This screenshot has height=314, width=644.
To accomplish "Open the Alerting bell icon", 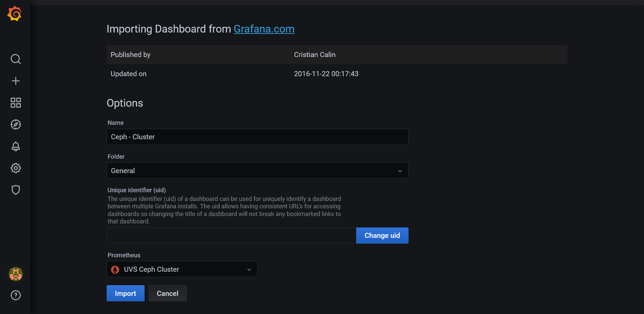I will point(16,146).
